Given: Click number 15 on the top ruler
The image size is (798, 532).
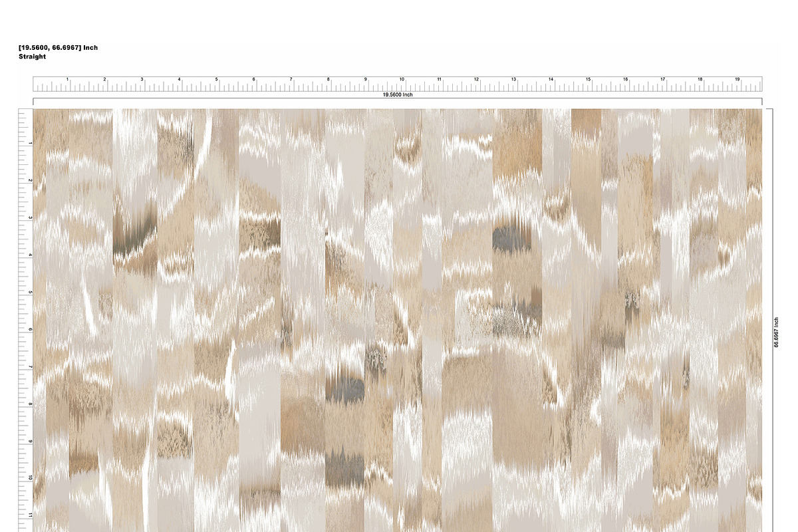Looking at the screenshot, I should (588, 80).
